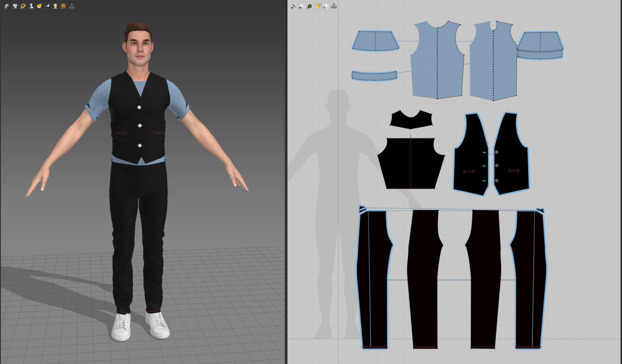Screen dimensions: 622x364
Task: Enable the Textured Surface view icon
Action: pos(39,6)
